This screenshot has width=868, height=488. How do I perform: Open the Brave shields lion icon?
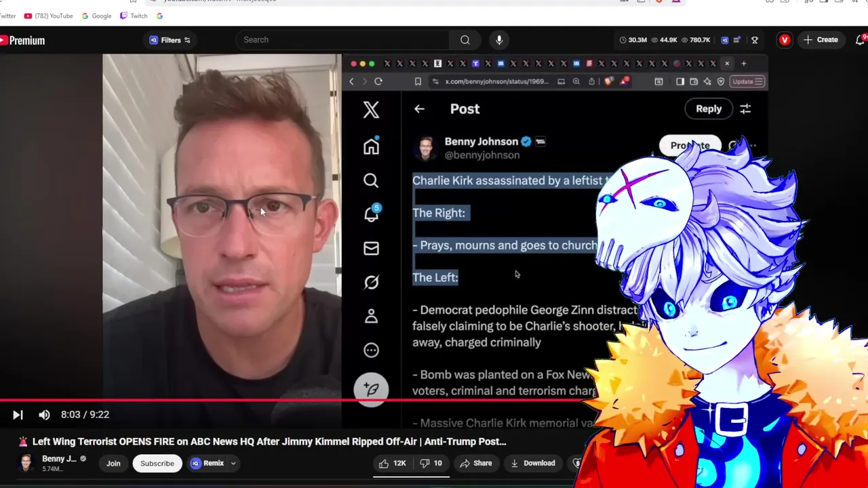[608, 81]
